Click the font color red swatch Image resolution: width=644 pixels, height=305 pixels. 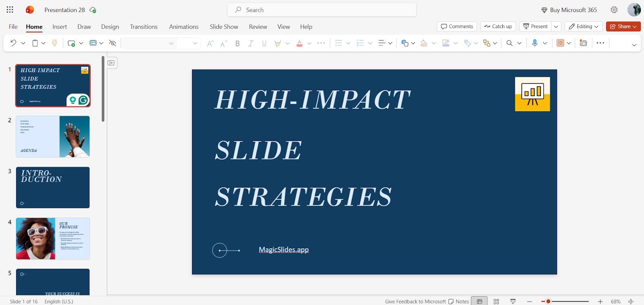[299, 43]
